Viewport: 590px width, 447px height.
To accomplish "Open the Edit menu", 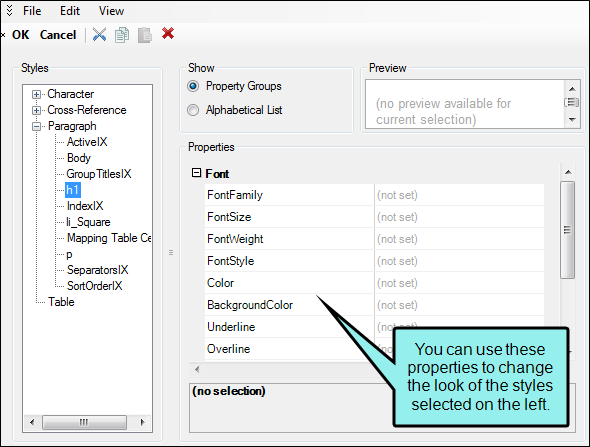I will click(x=70, y=11).
